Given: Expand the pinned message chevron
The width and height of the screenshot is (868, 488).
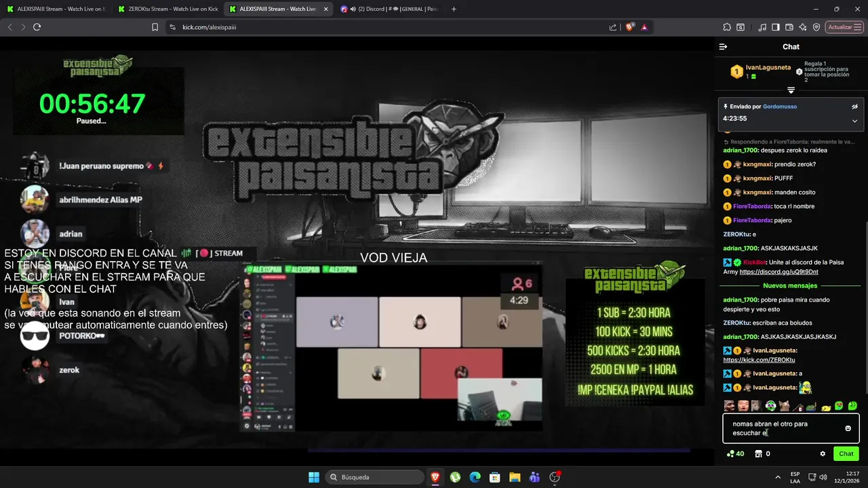Looking at the screenshot, I should coord(854,121).
